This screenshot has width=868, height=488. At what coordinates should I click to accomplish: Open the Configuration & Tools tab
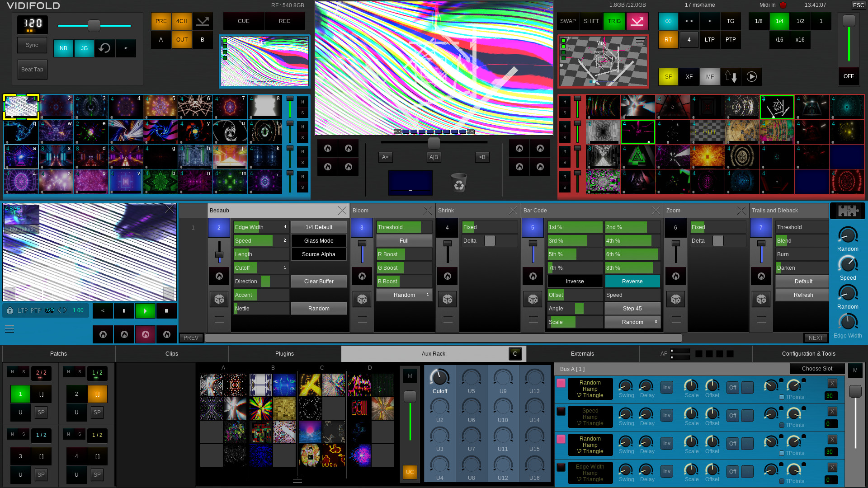(808, 354)
